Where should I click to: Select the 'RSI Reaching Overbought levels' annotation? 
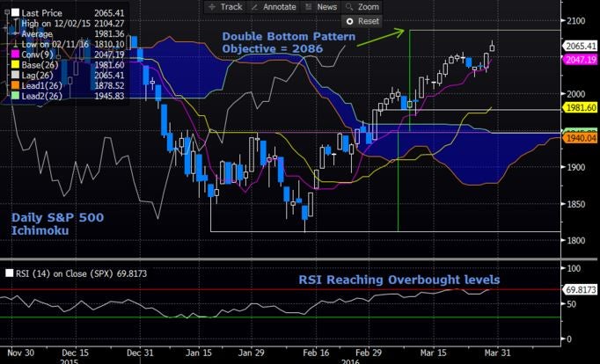coord(399,280)
